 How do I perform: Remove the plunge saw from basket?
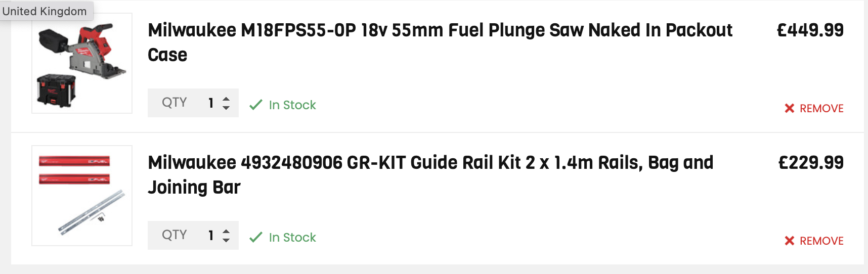click(814, 108)
